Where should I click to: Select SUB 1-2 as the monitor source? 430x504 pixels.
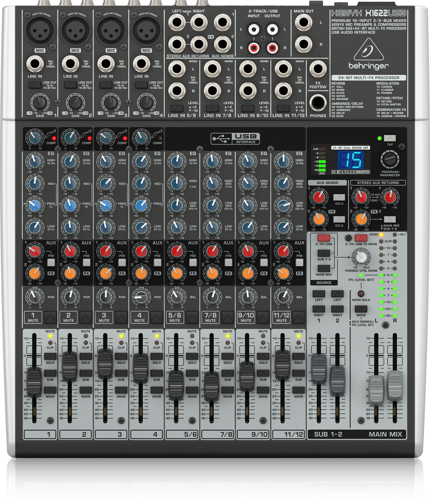[324, 253]
